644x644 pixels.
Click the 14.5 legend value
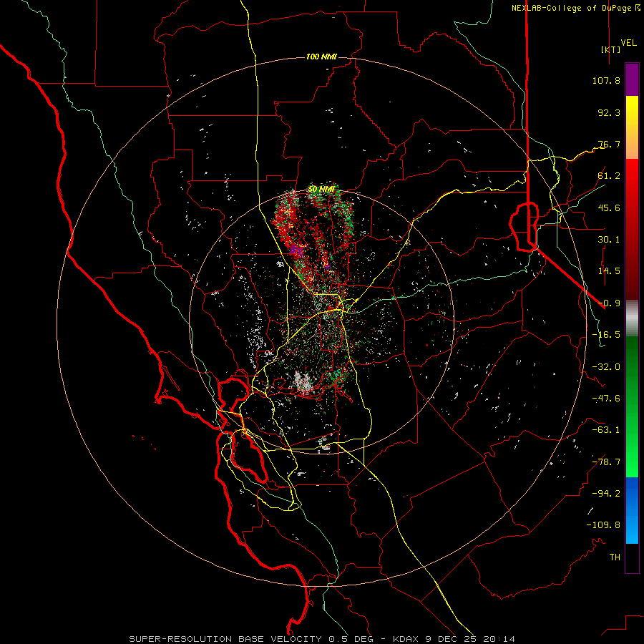609,271
